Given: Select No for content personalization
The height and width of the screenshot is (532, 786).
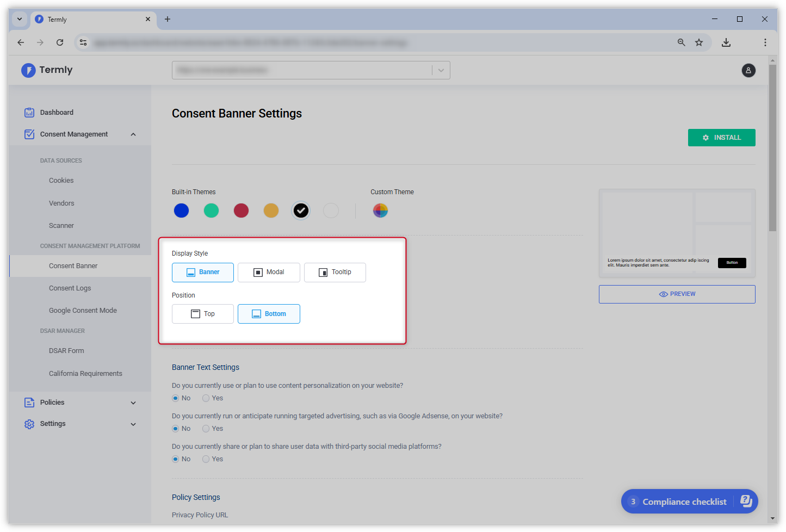Looking at the screenshot, I should tap(176, 398).
